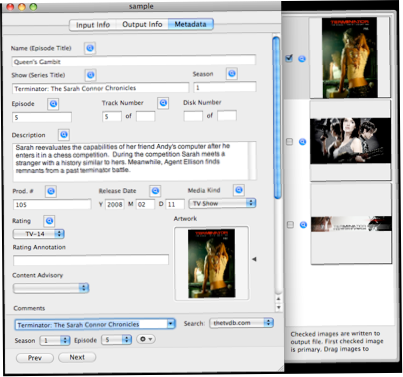Screen dimensions: 403x377
Task: Click the search icon beside Name (Episode Title)
Action: 90,48
